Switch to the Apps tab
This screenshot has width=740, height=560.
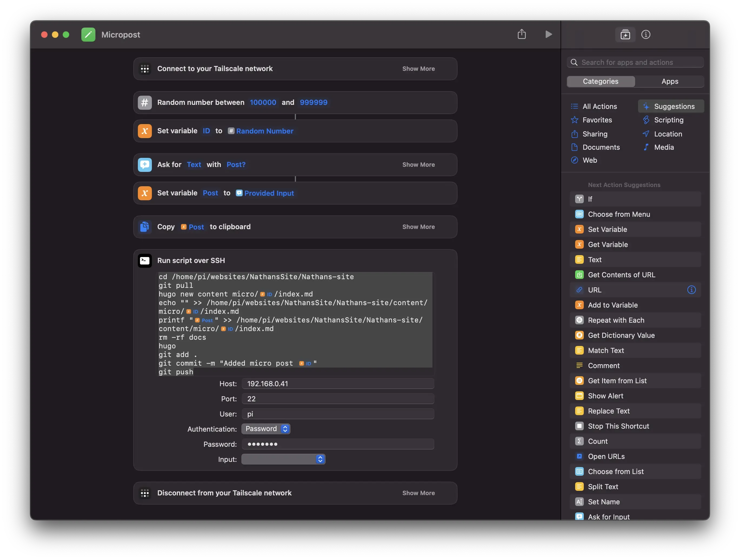[669, 81]
